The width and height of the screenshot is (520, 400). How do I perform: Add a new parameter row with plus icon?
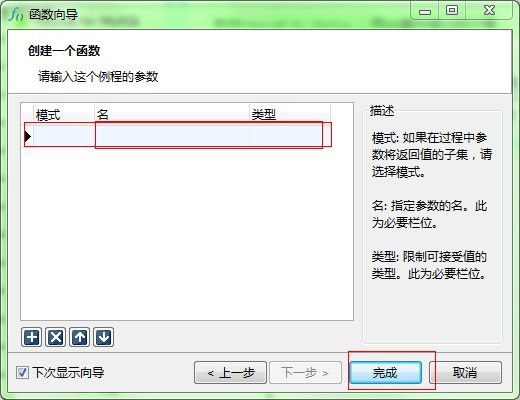[x=32, y=337]
